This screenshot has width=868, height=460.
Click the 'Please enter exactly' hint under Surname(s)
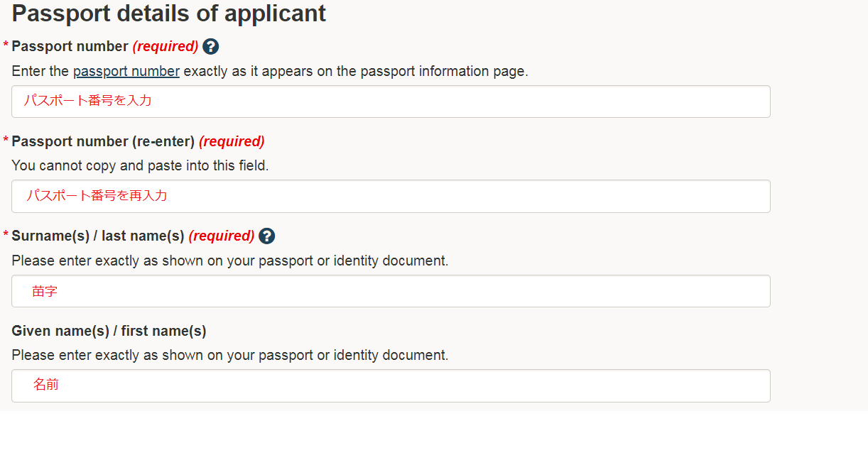click(230, 261)
